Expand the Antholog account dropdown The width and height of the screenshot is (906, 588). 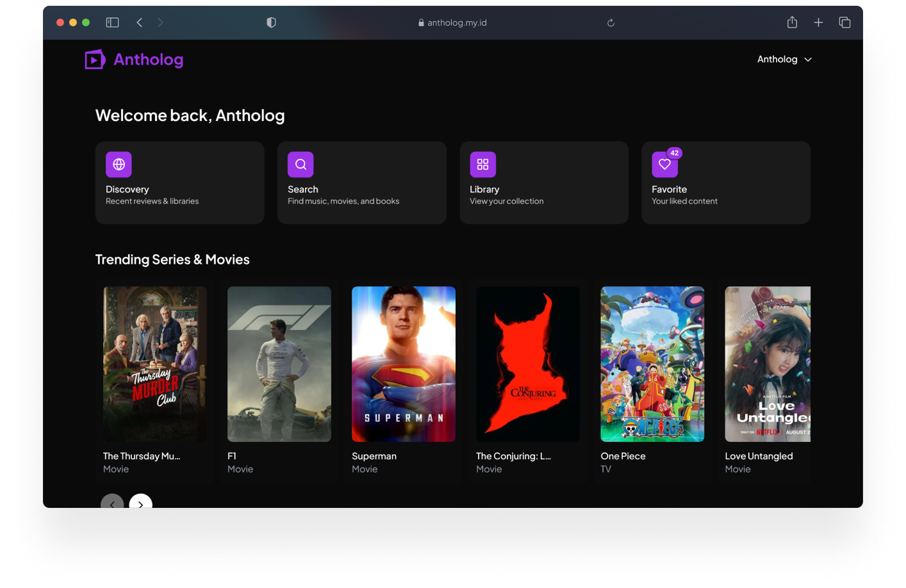[x=784, y=59]
